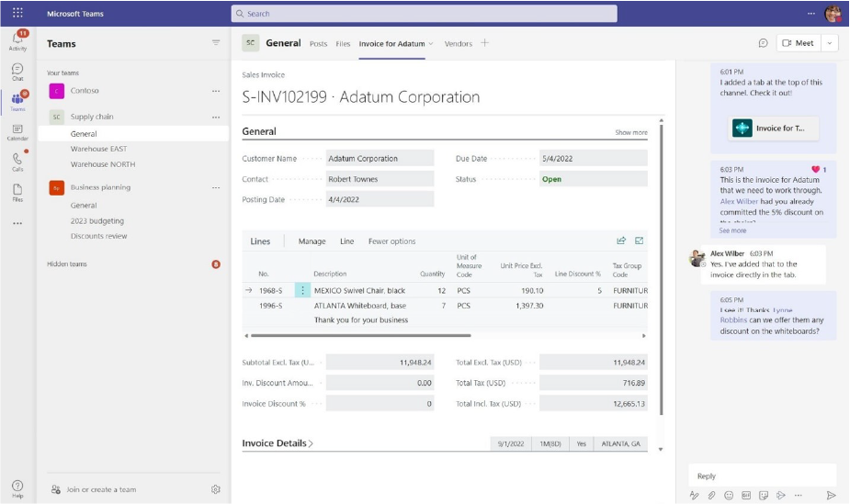Open the sticker picker
The width and height of the screenshot is (850, 504).
click(x=764, y=495)
